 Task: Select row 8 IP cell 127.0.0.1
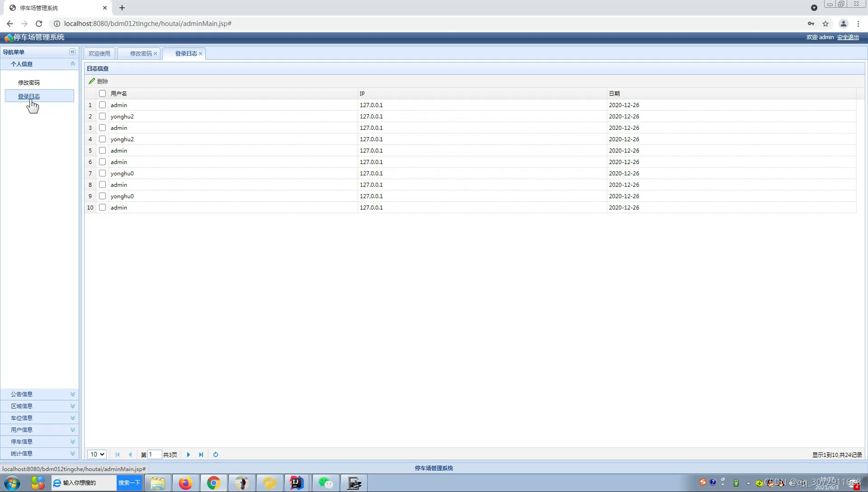click(482, 184)
